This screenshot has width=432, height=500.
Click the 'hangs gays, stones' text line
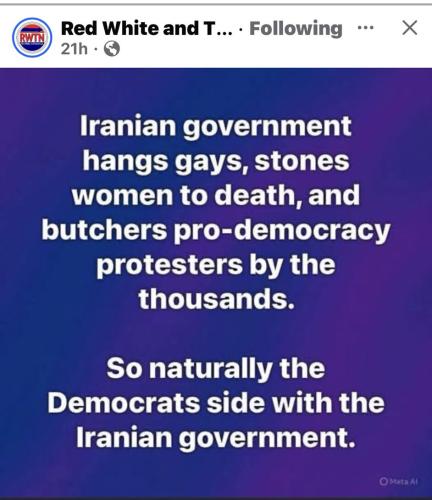click(x=216, y=162)
